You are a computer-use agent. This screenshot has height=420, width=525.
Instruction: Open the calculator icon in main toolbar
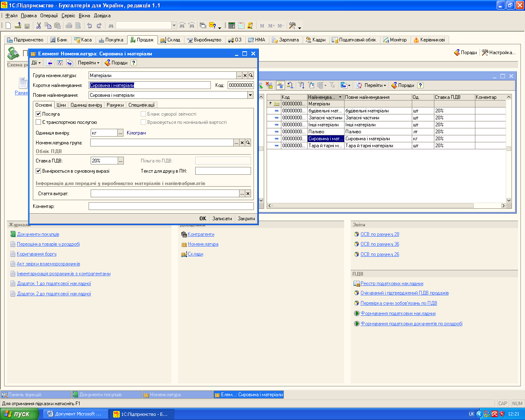(232, 25)
